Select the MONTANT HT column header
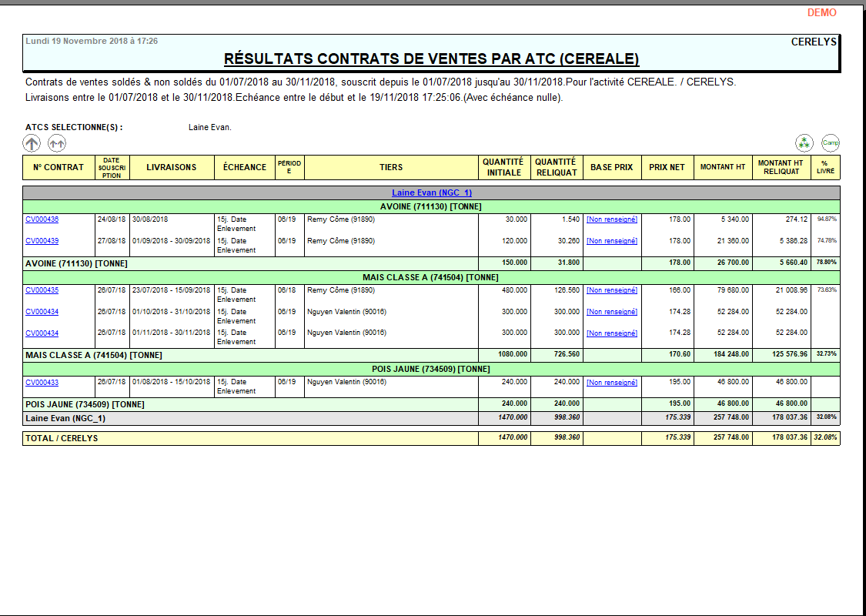The height and width of the screenshot is (616, 866). [722, 167]
